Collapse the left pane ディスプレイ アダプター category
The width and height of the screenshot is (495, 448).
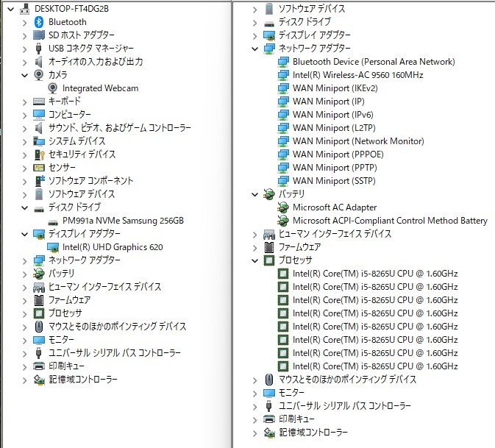(x=24, y=234)
